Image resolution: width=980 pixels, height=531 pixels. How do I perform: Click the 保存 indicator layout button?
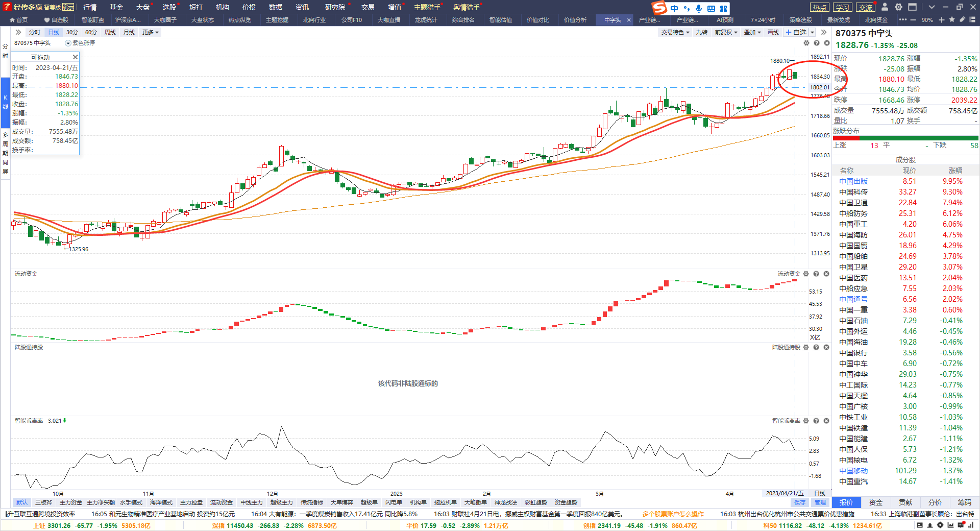pos(800,502)
